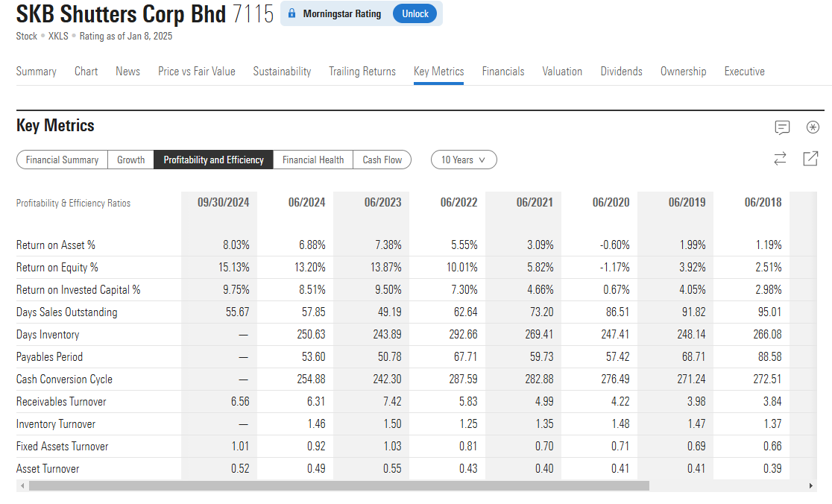Viewport: 832px width, 504px height.
Task: Click the Cash Conversion Cycle row label
Action: click(x=64, y=379)
